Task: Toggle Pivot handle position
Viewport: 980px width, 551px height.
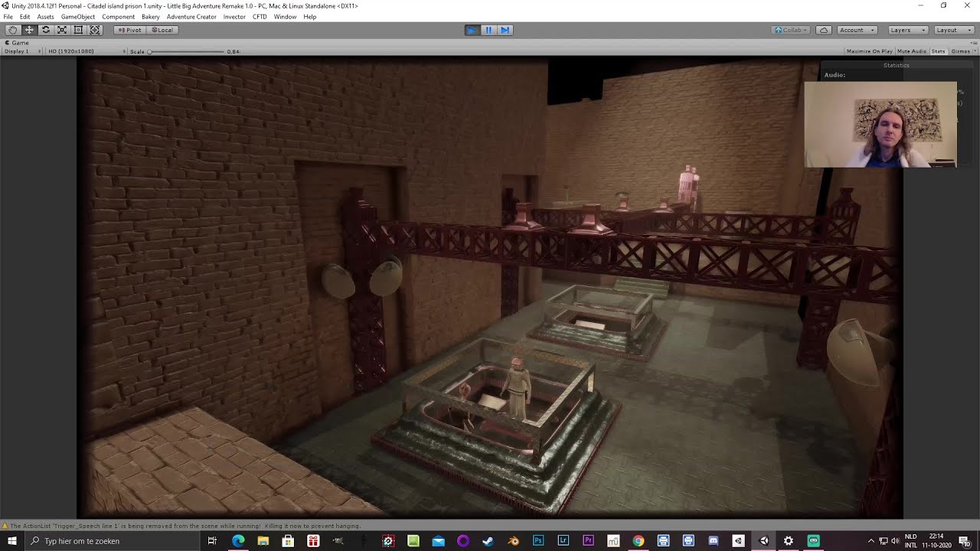Action: coord(130,30)
